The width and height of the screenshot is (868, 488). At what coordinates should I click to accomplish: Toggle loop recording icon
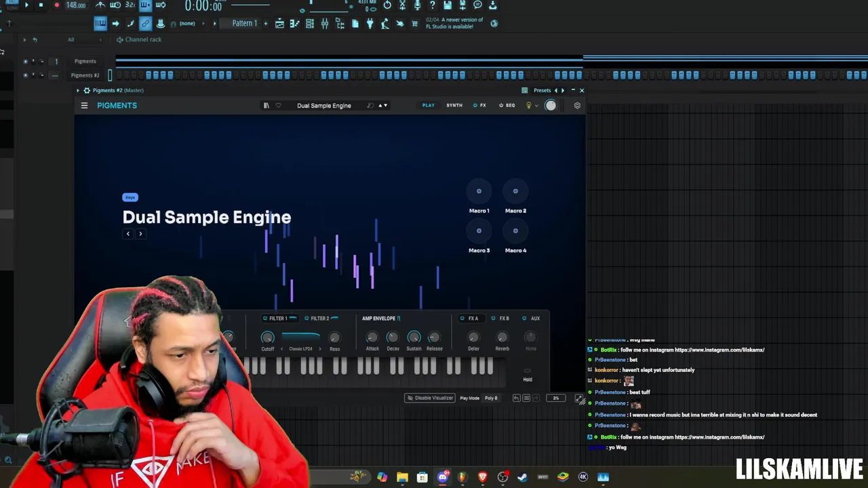point(161,5)
